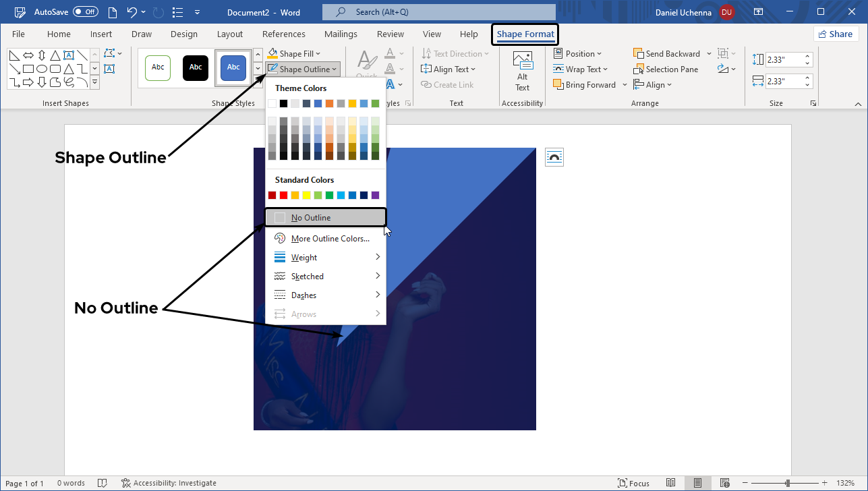The width and height of the screenshot is (868, 491).
Task: Open More Outline Colors option
Action: (x=330, y=239)
